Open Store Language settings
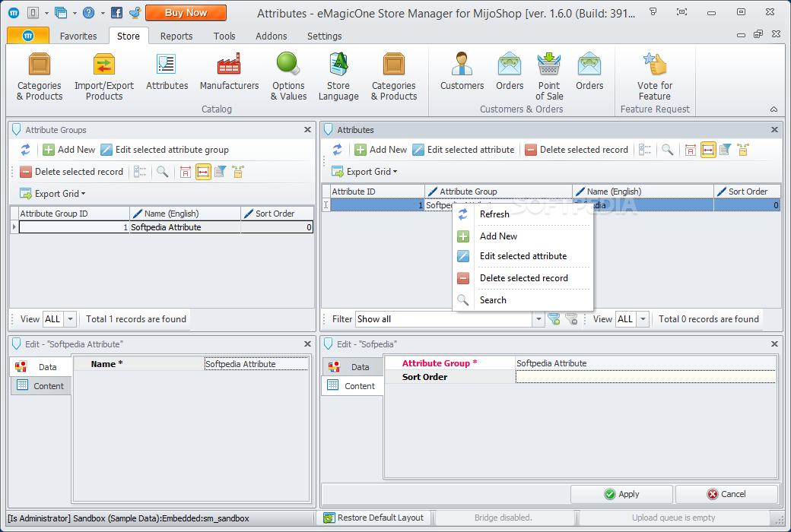 (338, 77)
